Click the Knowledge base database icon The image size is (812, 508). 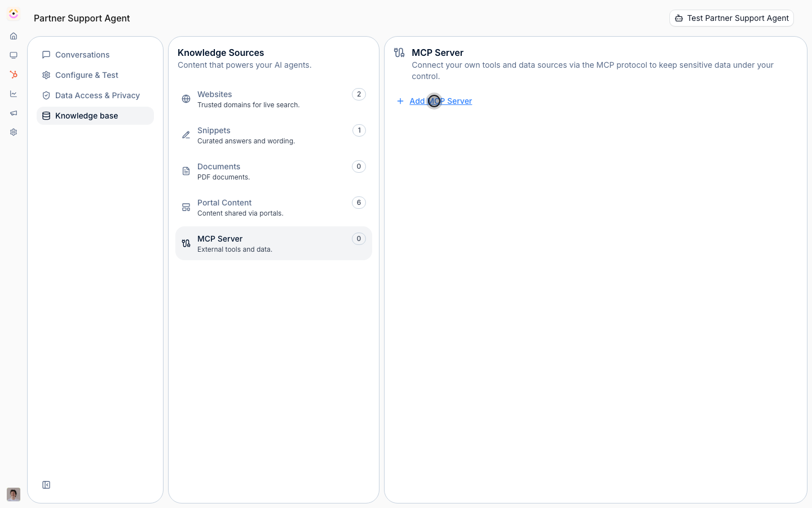46,116
